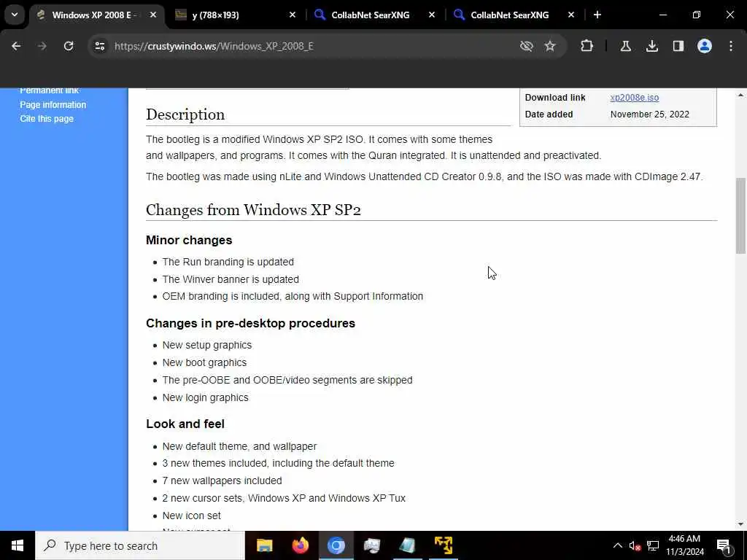Open Cite this page link
The image size is (747, 560).
(47, 119)
